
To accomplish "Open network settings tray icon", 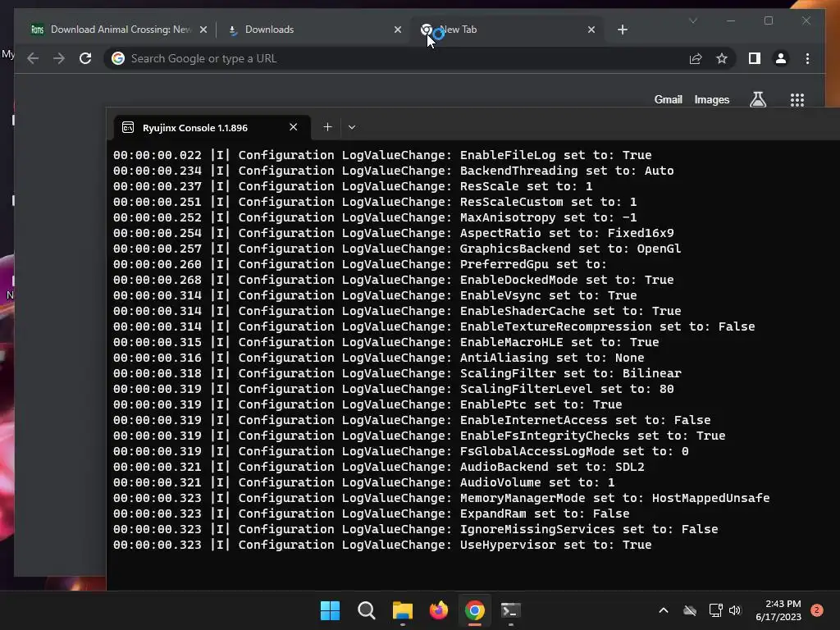I will tap(715, 610).
